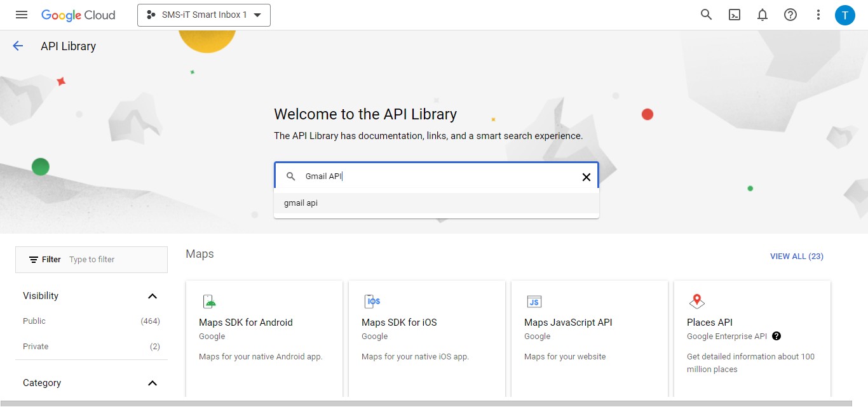Click the Places API pin icon

(697, 300)
